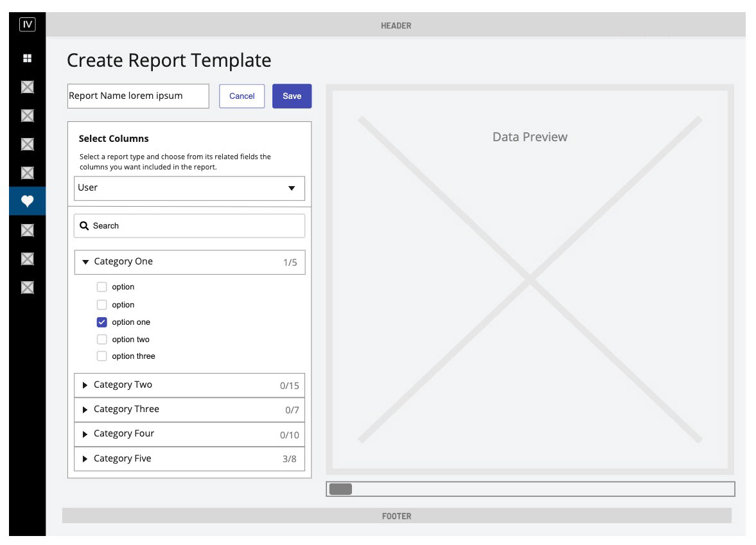
Task: Click the Report Name input field
Action: pos(138,96)
